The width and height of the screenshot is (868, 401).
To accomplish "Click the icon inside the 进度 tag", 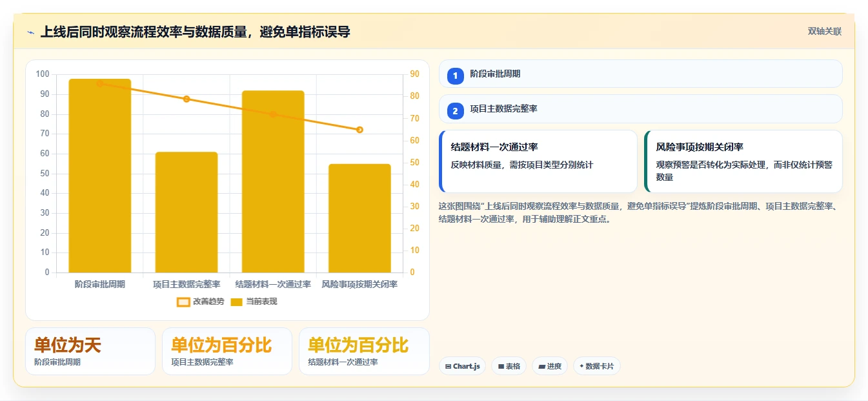I will pos(541,367).
